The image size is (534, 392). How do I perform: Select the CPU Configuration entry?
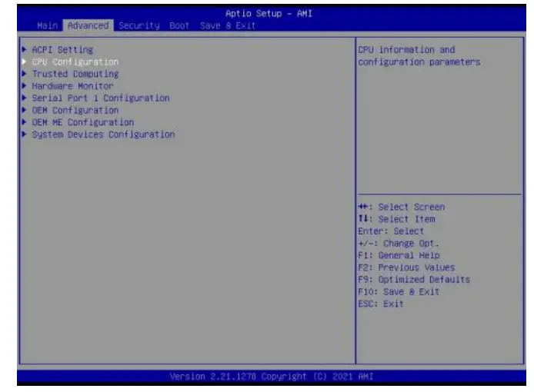[75, 62]
